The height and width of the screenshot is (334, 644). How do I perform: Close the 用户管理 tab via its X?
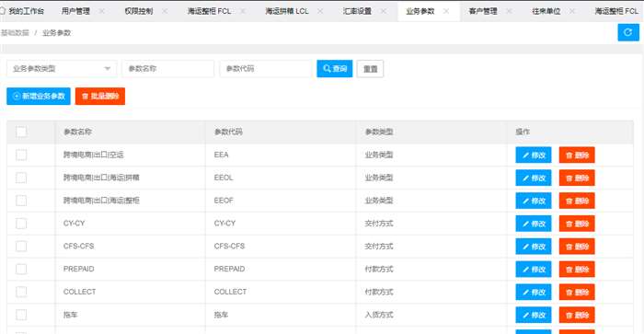coord(101,11)
